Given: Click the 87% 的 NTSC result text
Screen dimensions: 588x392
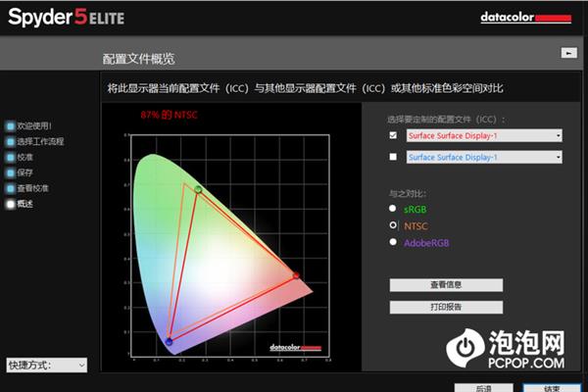Looking at the screenshot, I should pos(169,115).
